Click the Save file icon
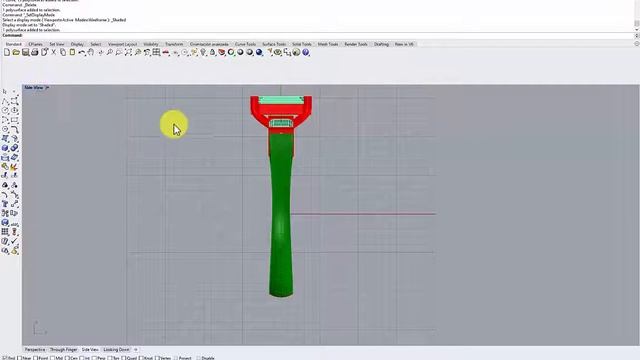The height and width of the screenshot is (360, 640). click(x=25, y=52)
